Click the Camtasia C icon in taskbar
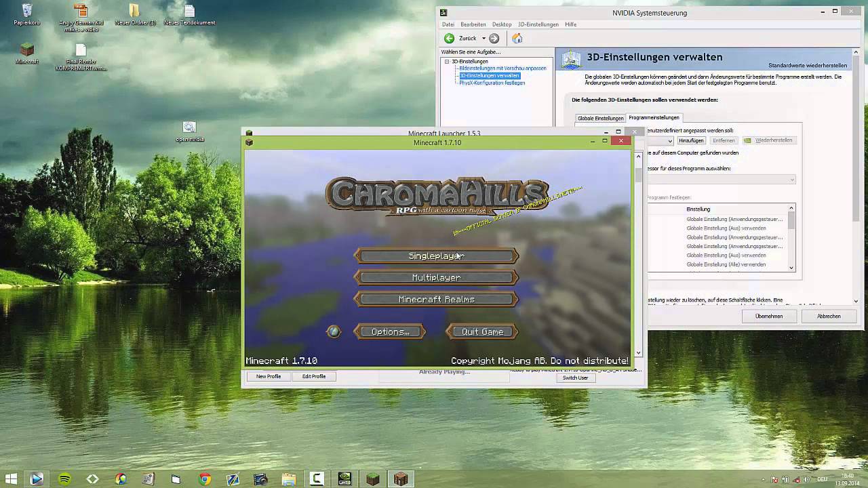Screen dimensions: 868x488 (317, 479)
